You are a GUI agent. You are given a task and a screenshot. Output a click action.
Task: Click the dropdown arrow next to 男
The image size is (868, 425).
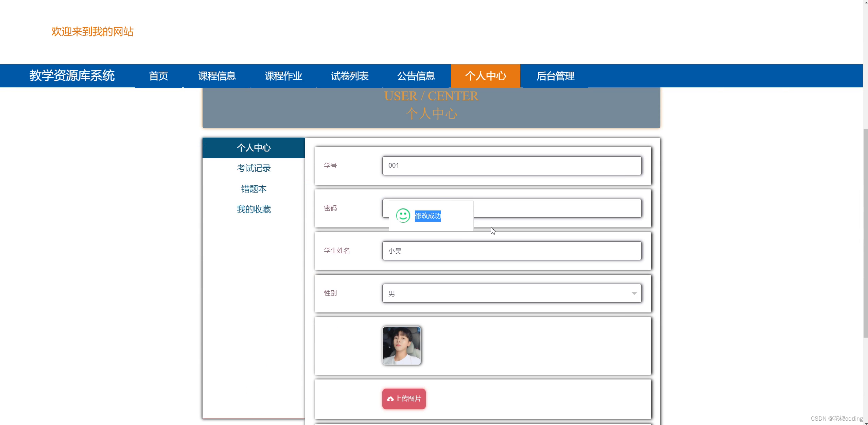(x=633, y=293)
